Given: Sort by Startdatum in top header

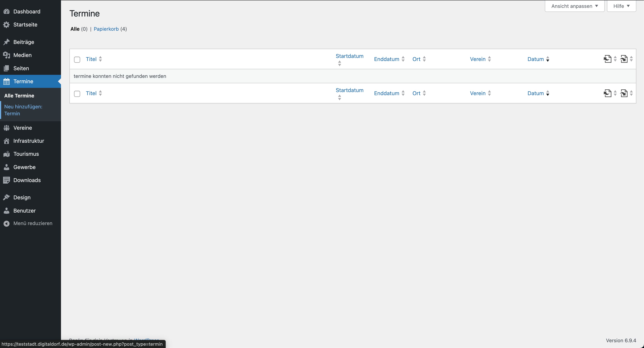Looking at the screenshot, I should coord(349,56).
